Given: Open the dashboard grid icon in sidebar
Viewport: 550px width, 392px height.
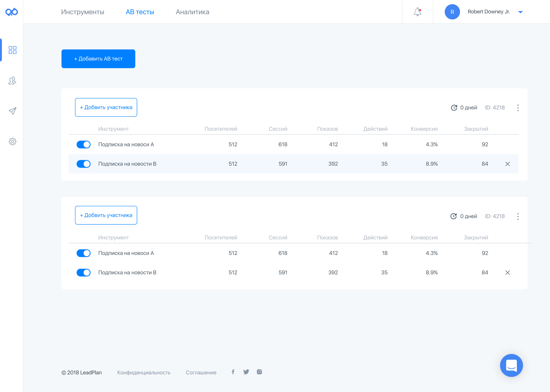Looking at the screenshot, I should 12,50.
